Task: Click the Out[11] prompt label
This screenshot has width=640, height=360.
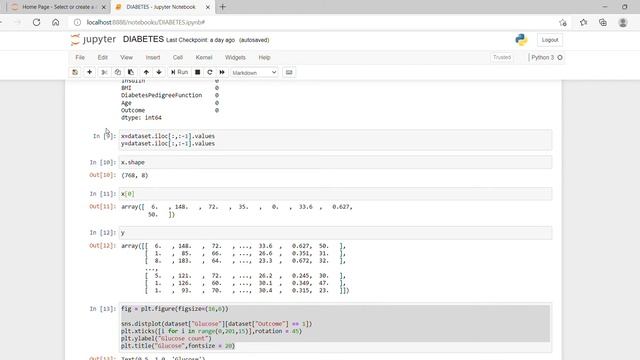Action: (103, 207)
